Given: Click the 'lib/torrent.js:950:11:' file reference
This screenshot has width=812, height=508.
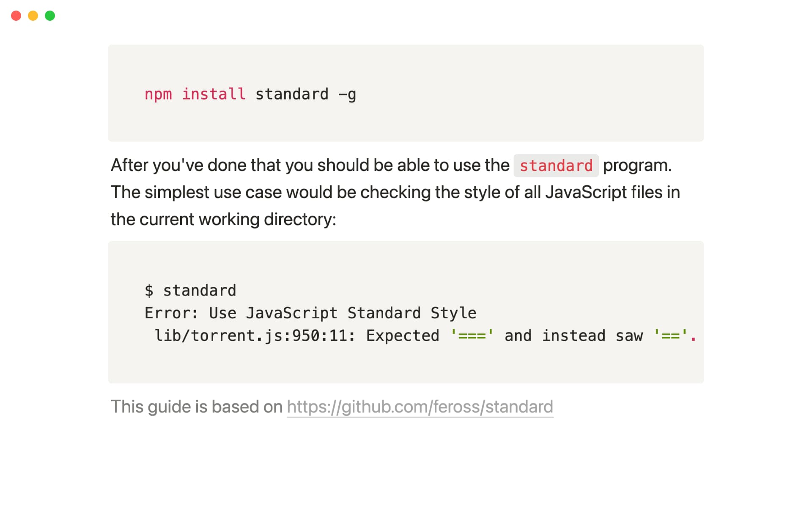Looking at the screenshot, I should (255, 336).
